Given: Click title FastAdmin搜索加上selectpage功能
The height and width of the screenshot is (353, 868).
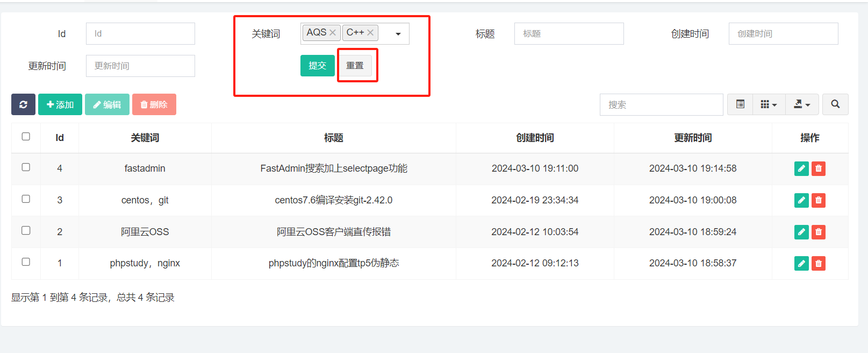Looking at the screenshot, I should (334, 168).
